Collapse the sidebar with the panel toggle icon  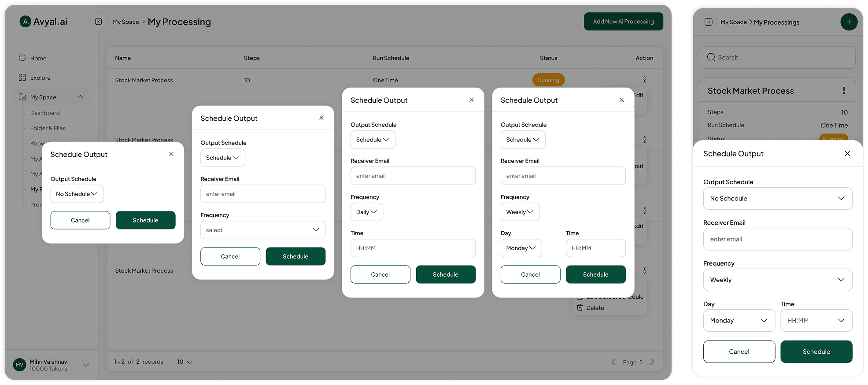pos(98,22)
